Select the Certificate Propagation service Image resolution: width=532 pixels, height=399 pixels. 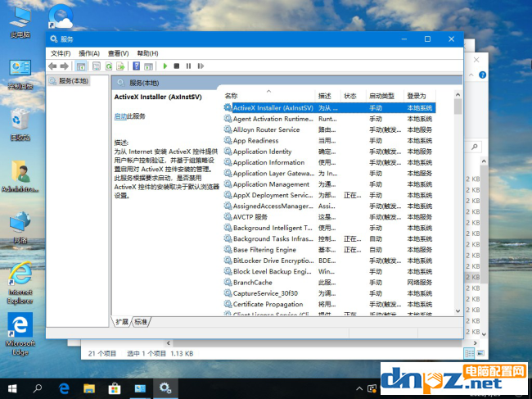330,304
